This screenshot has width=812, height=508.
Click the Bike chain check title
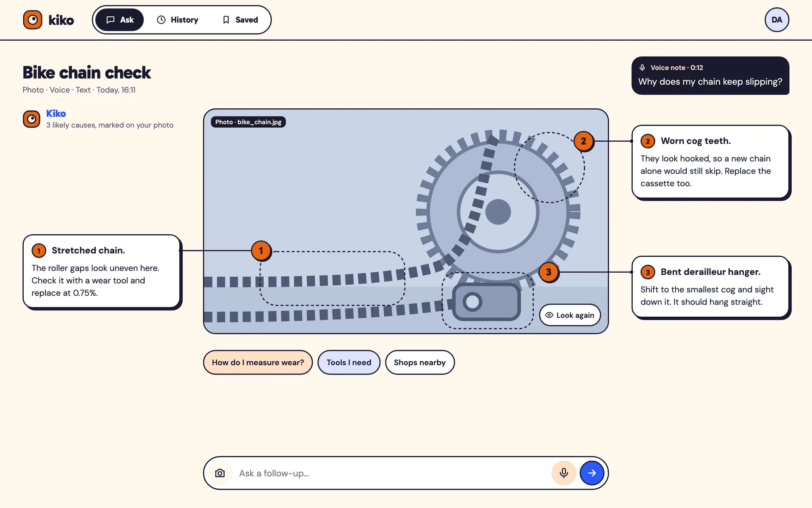(x=87, y=72)
